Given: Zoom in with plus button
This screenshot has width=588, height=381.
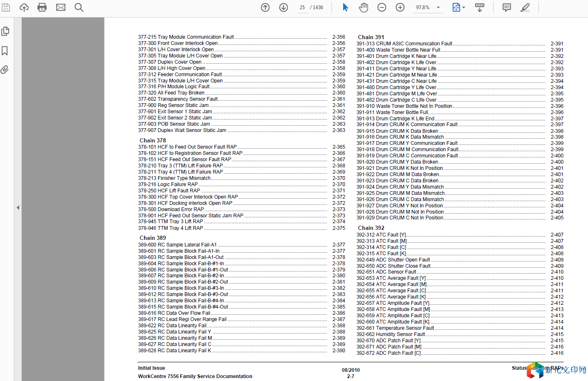Looking at the screenshot, I should click(400, 7).
